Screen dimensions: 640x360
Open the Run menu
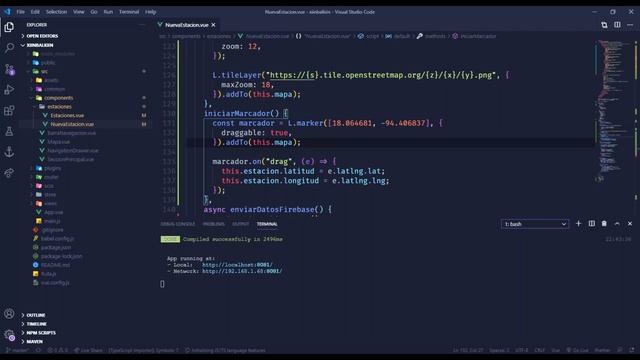(108, 12)
